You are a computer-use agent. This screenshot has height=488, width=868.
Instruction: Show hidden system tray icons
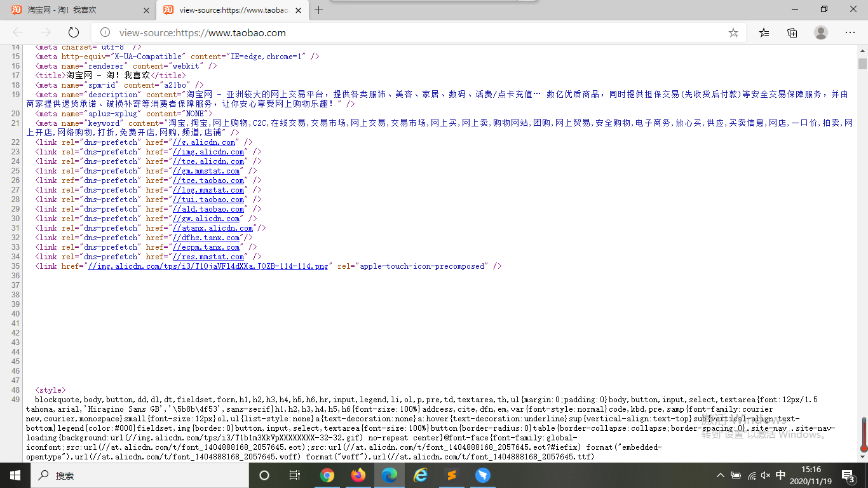pos(720,475)
